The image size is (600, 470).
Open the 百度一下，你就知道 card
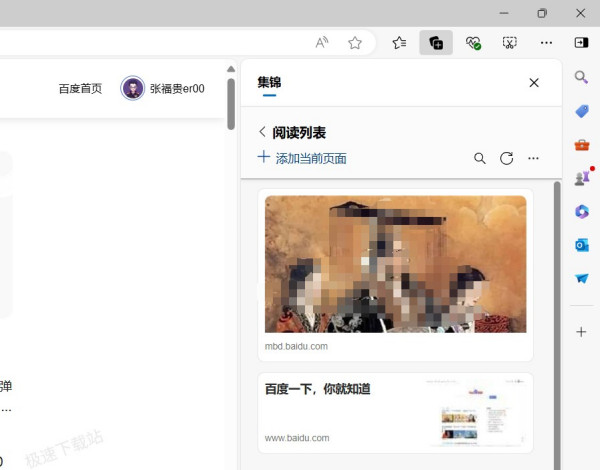point(395,413)
